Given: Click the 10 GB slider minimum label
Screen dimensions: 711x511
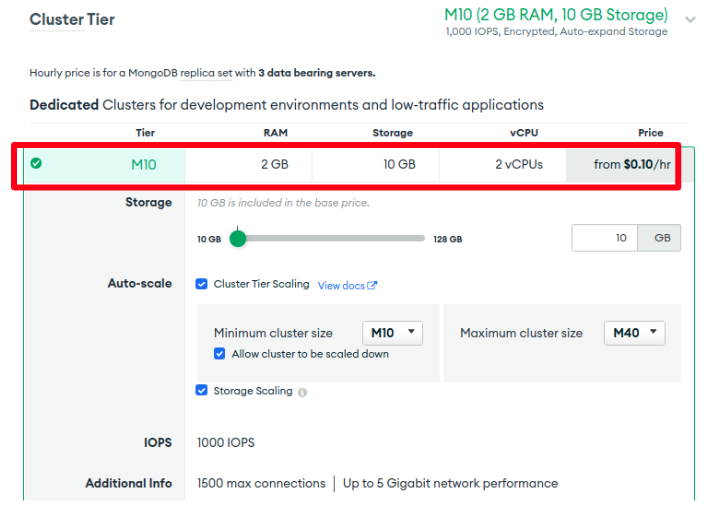Looking at the screenshot, I should [x=209, y=239].
